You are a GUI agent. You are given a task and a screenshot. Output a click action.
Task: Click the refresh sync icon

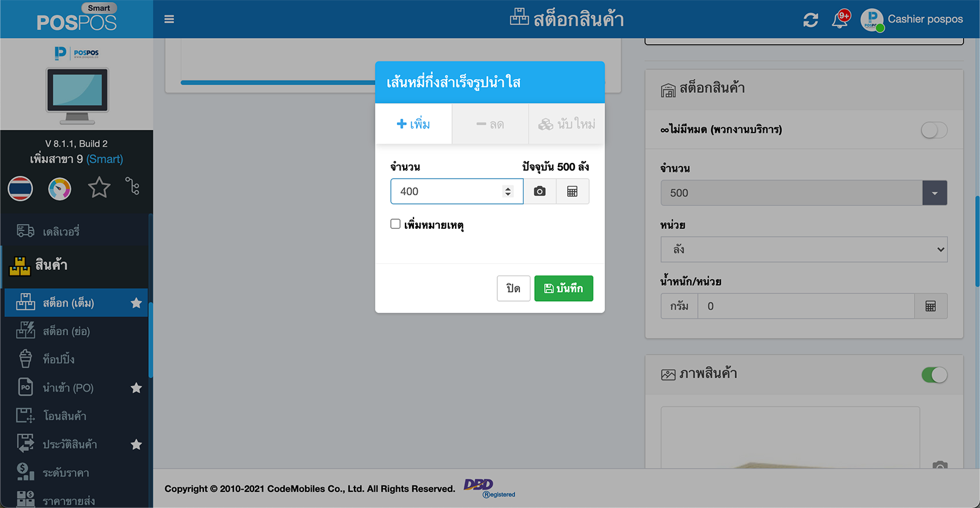(x=810, y=20)
